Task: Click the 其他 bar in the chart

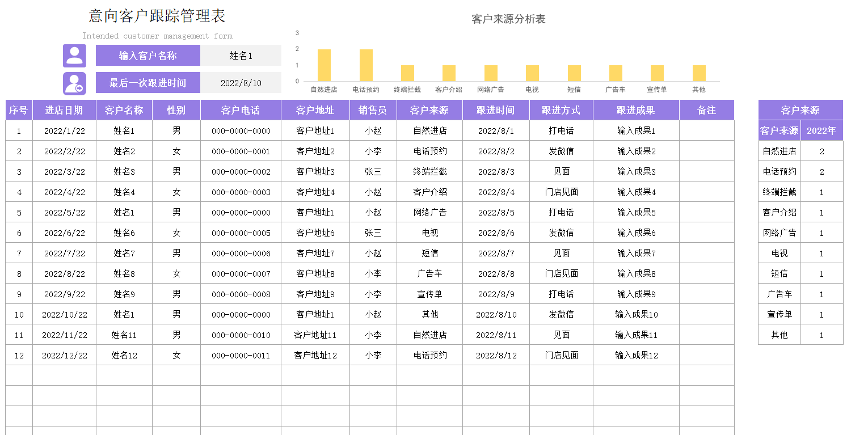Action: tap(699, 73)
